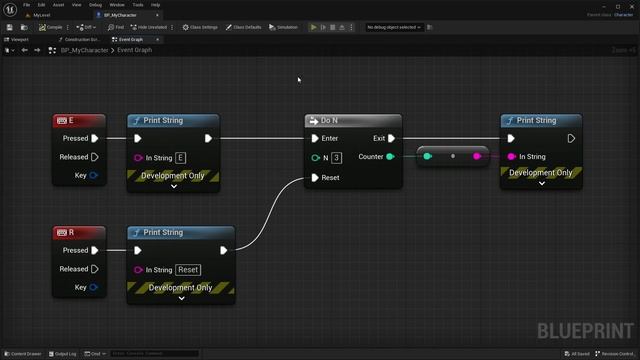Image resolution: width=640 pixels, height=360 pixels.
Task: Click the Parent class Character link
Action: (x=623, y=15)
